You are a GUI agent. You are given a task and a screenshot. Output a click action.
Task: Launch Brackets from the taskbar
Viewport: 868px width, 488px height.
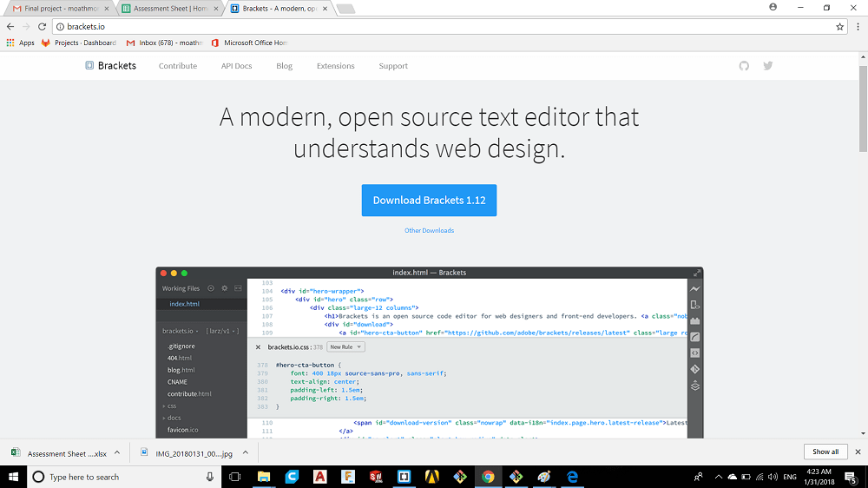click(404, 477)
